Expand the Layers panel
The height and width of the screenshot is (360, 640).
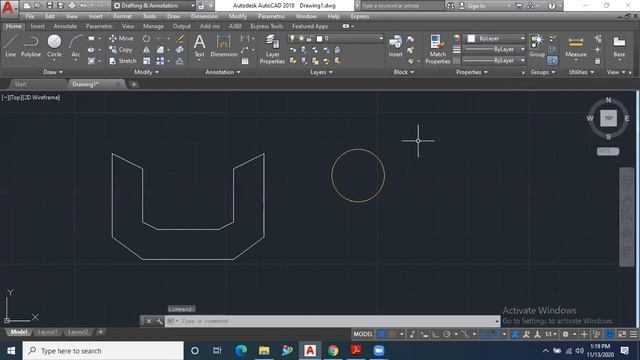tap(321, 72)
